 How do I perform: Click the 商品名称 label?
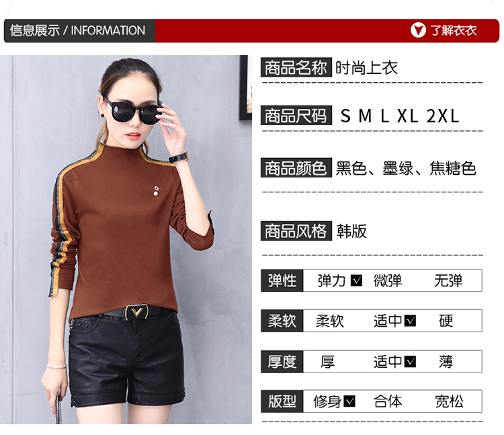296,67
